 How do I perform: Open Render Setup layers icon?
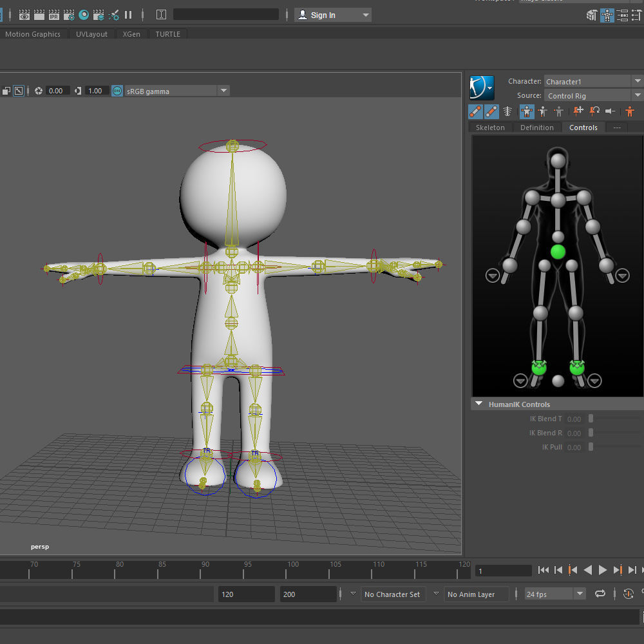[99, 15]
